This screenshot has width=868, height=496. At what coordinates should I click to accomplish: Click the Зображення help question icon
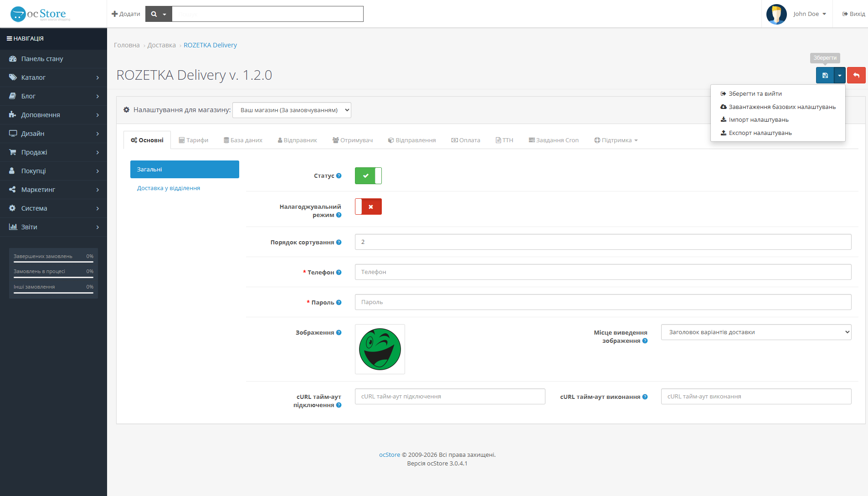[x=339, y=332]
